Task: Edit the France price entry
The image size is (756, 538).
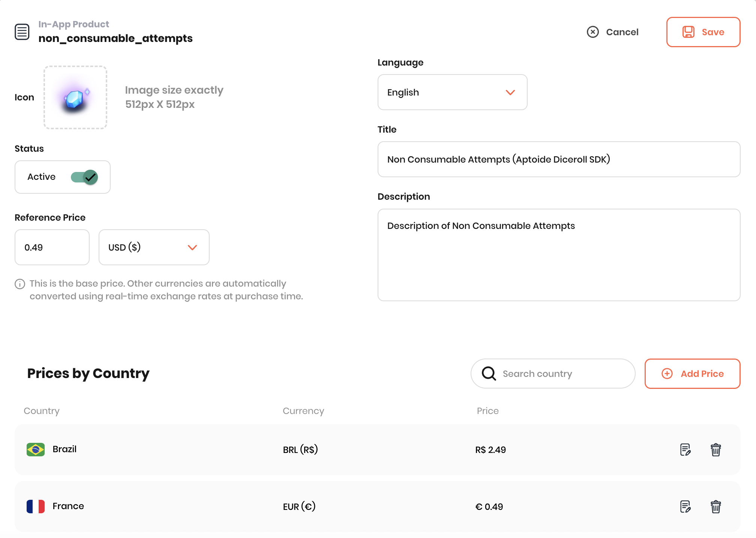Action: tap(685, 507)
